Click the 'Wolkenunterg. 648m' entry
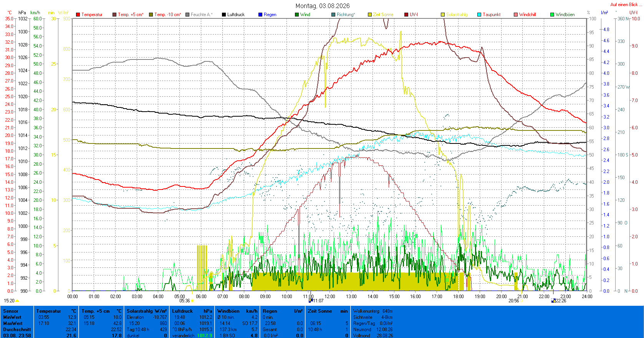This screenshot has width=644, height=338. click(x=373, y=311)
